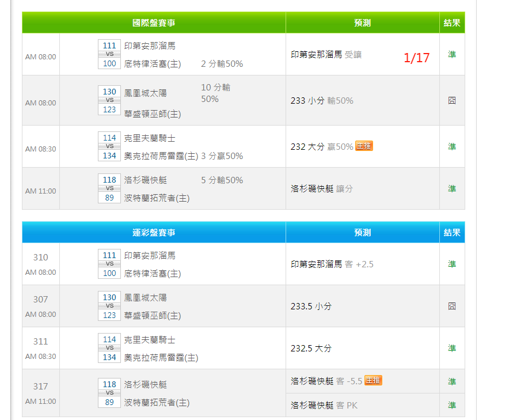Screen dimensions: 513x420
Task: Click 克里夫蘭騎士 in the 國際盤 table
Action: click(x=150, y=138)
